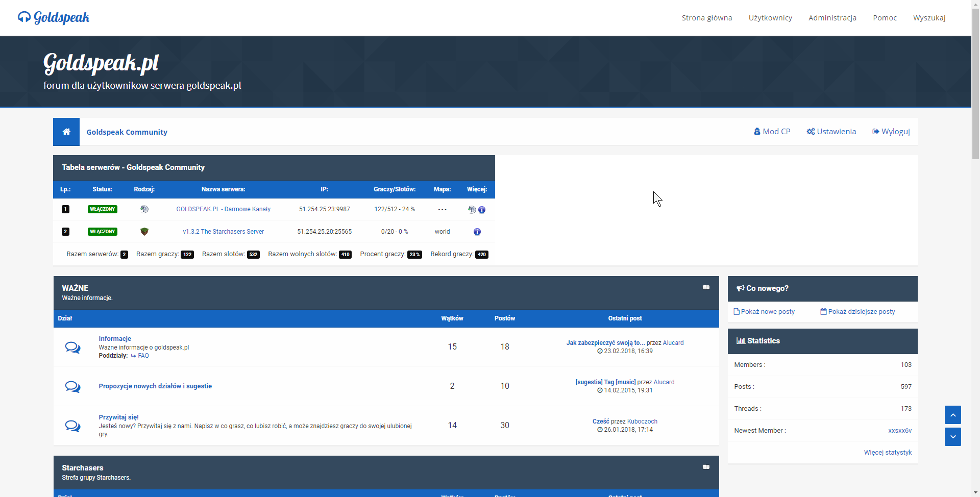The height and width of the screenshot is (497, 980).
Task: Collapse the WAŻNE category section
Action: pos(706,288)
